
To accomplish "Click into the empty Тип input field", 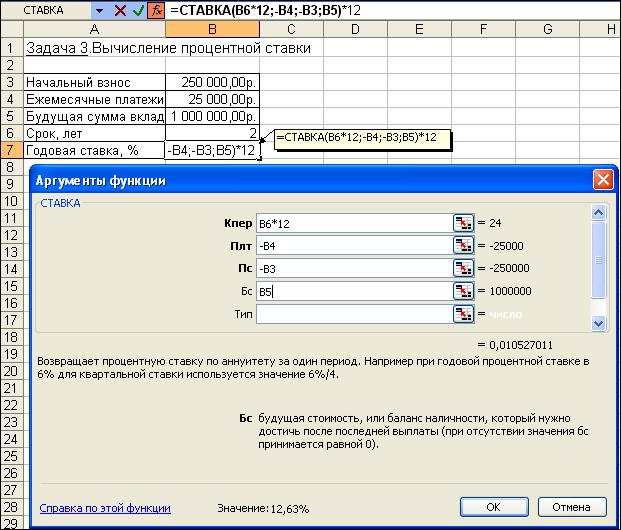I will 353,314.
